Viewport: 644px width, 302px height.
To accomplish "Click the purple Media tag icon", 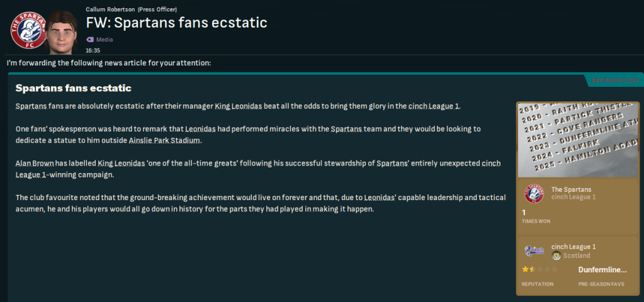I will pos(89,40).
